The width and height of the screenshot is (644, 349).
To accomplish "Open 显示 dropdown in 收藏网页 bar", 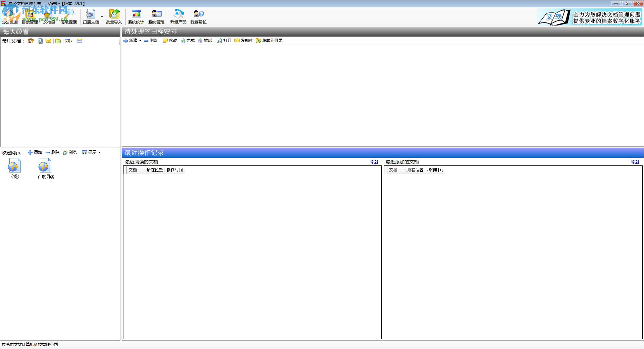I will tap(91, 152).
